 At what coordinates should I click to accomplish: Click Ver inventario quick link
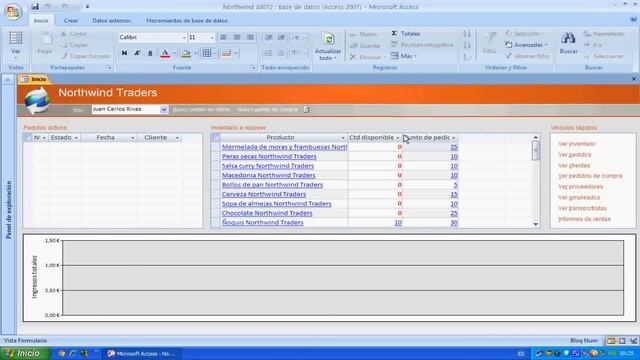coord(577,144)
